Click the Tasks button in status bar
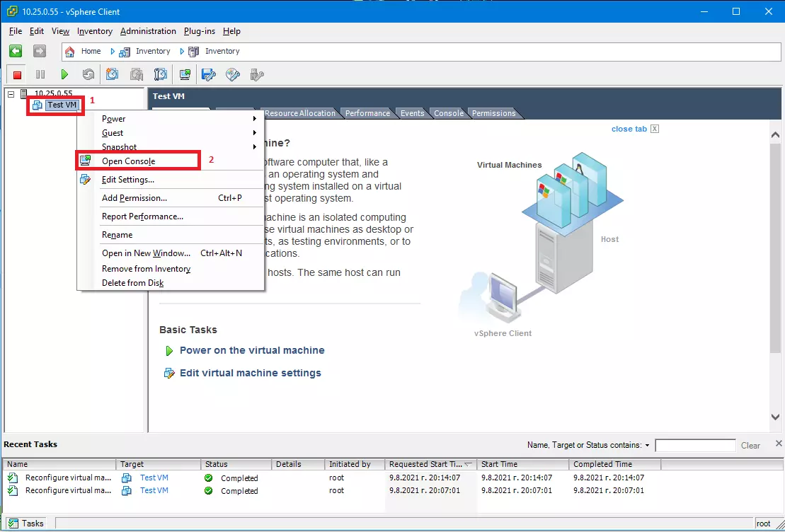 [x=25, y=523]
